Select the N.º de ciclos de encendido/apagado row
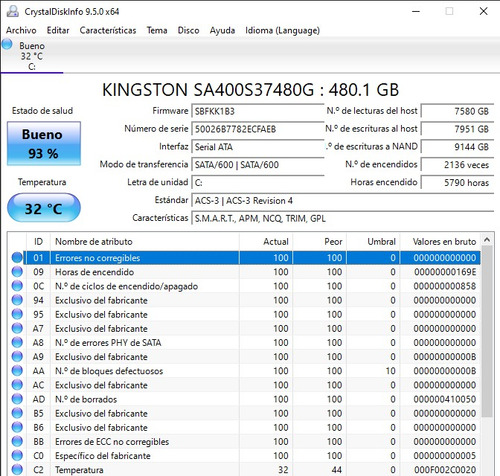 (252, 286)
